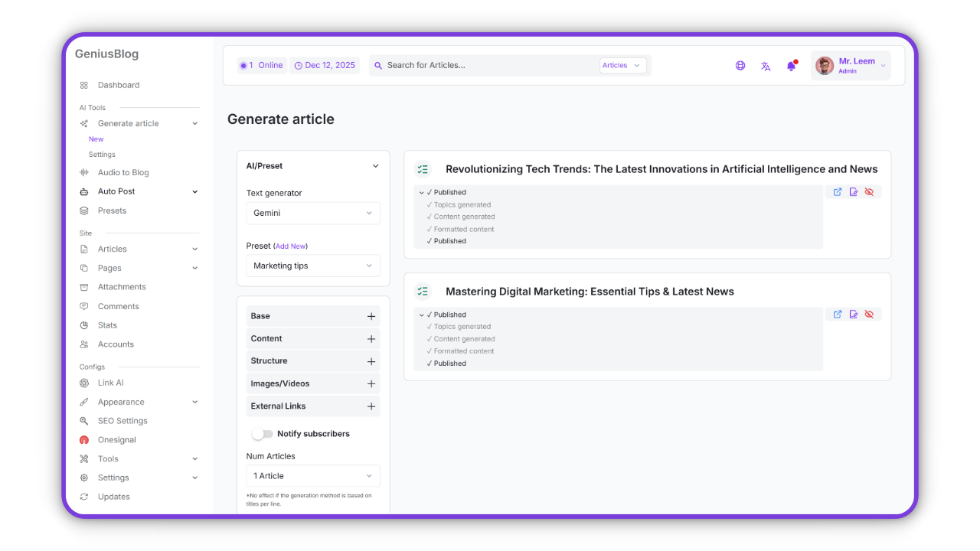Click edit icon for Mastering Digital Marketing article
Screen dimensions: 980x551
click(854, 315)
